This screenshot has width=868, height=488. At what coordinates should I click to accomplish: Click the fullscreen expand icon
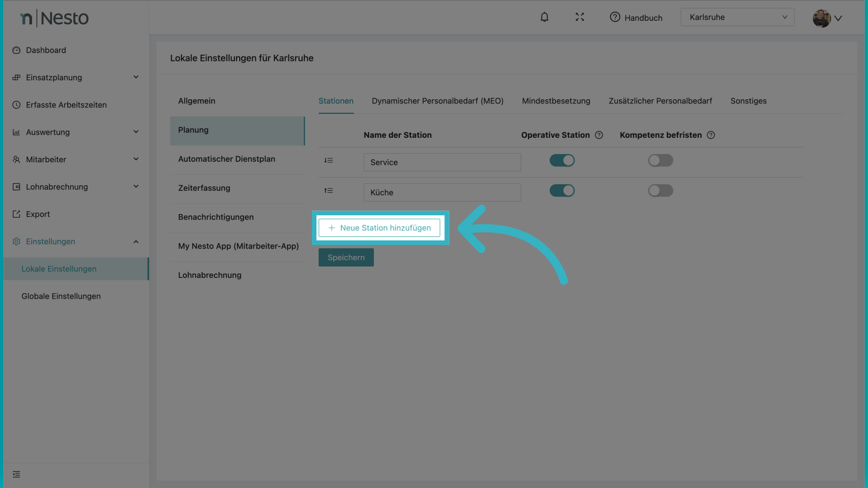[x=580, y=17]
